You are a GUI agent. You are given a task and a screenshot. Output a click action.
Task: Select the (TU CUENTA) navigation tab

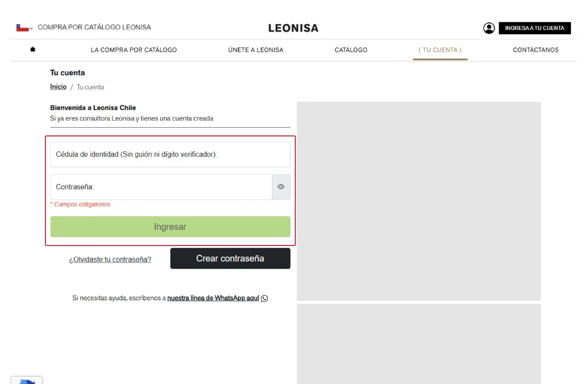click(x=440, y=50)
